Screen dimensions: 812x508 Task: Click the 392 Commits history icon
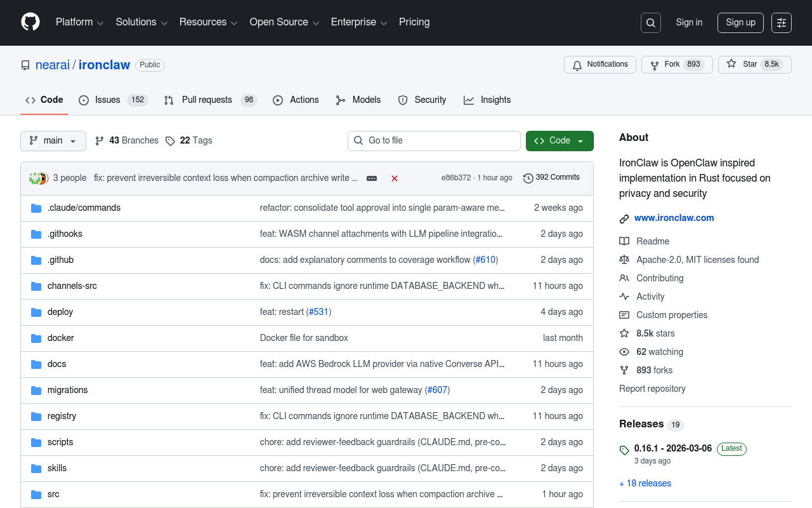528,178
